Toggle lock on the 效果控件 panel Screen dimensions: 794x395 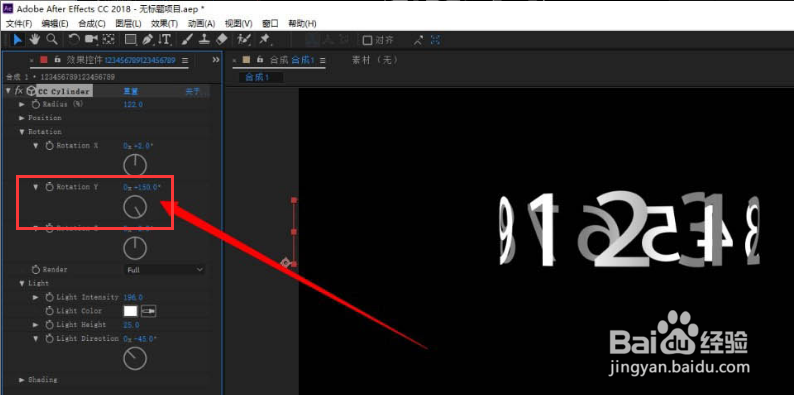click(58, 59)
